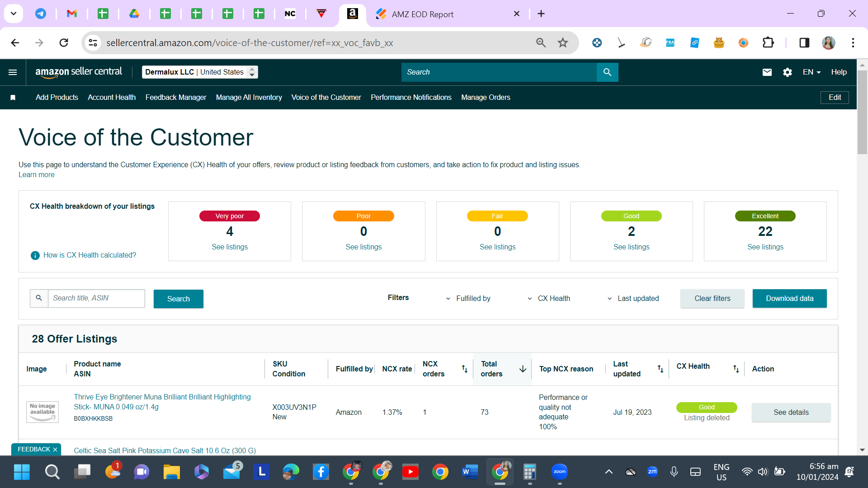Viewport: 868px width, 488px height.
Task: Sort by Last updated column arrows
Action: 660,369
